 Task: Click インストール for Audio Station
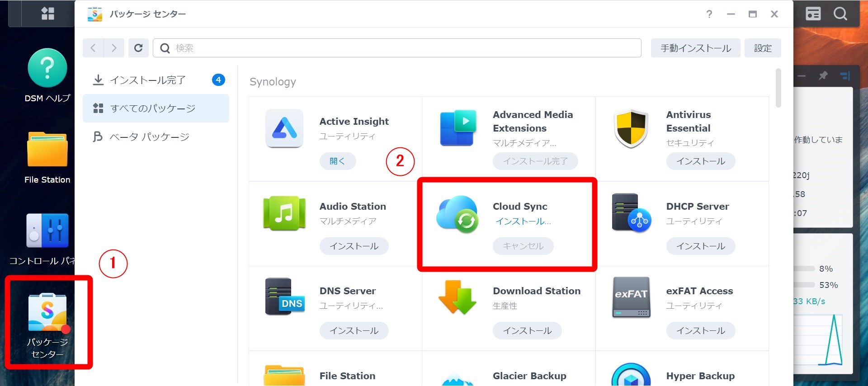(x=354, y=246)
